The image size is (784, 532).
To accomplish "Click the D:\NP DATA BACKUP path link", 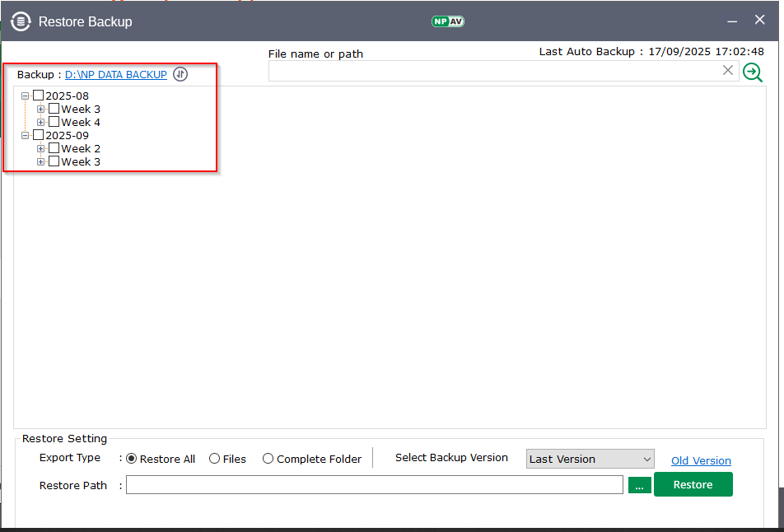I will coord(116,75).
